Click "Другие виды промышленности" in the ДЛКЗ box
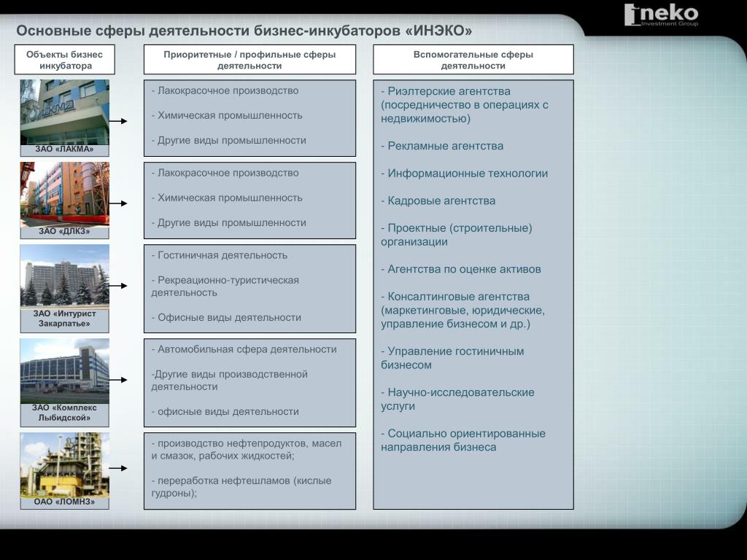Screen dimensions: 747x560 tap(228, 223)
